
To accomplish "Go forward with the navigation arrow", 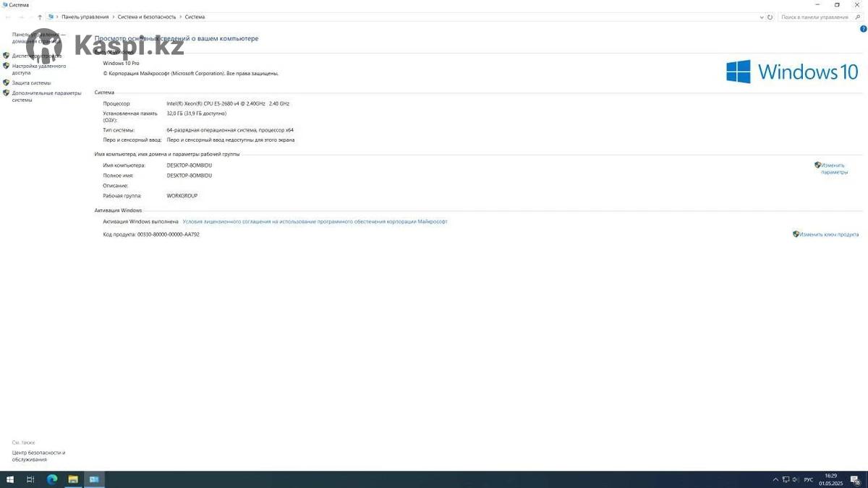I will click(x=21, y=17).
